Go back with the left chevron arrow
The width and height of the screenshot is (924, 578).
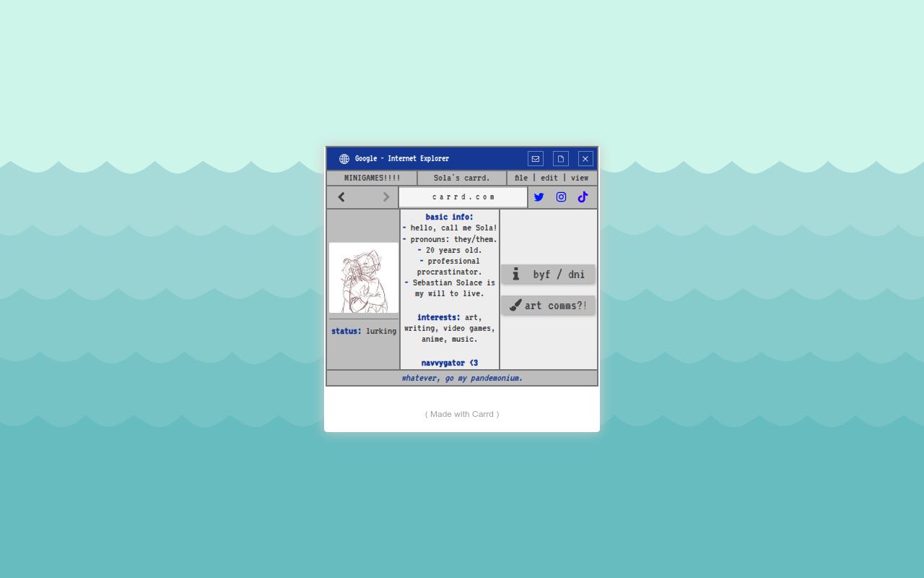click(x=341, y=197)
